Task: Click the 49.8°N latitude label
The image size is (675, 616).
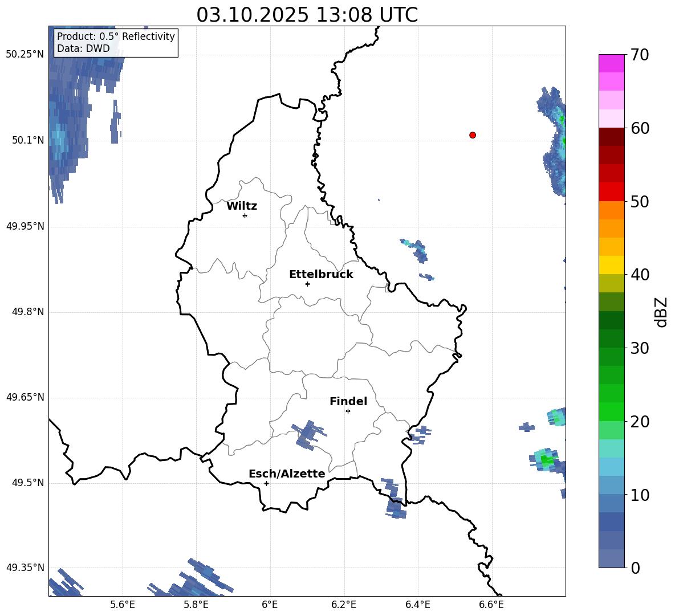Action: coord(28,312)
